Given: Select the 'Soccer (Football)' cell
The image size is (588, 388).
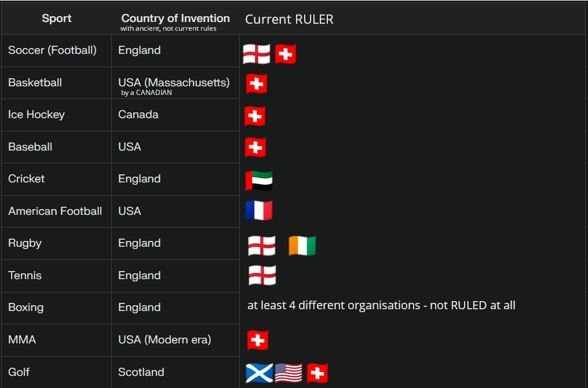Looking at the screenshot, I should pos(57,50).
